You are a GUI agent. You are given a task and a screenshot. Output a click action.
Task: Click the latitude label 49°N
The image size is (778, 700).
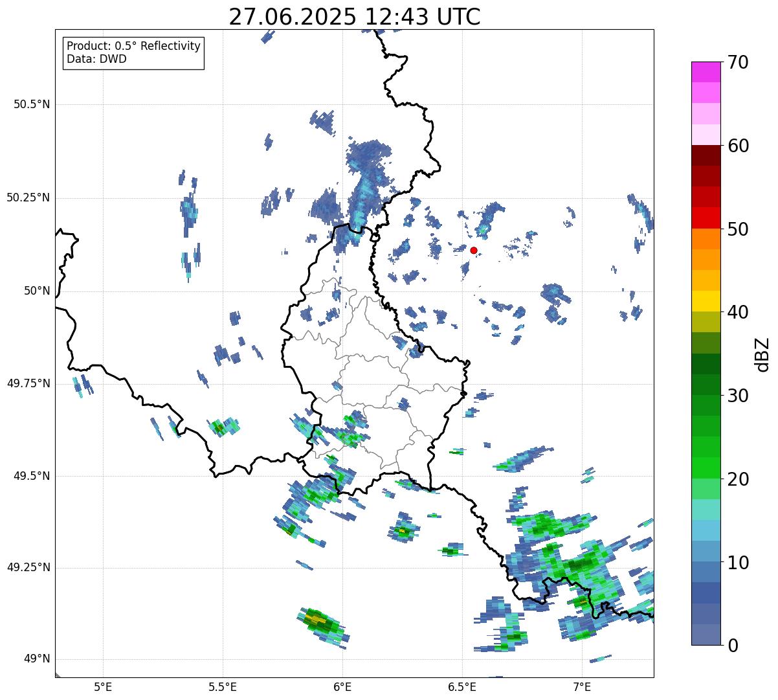tap(37, 659)
